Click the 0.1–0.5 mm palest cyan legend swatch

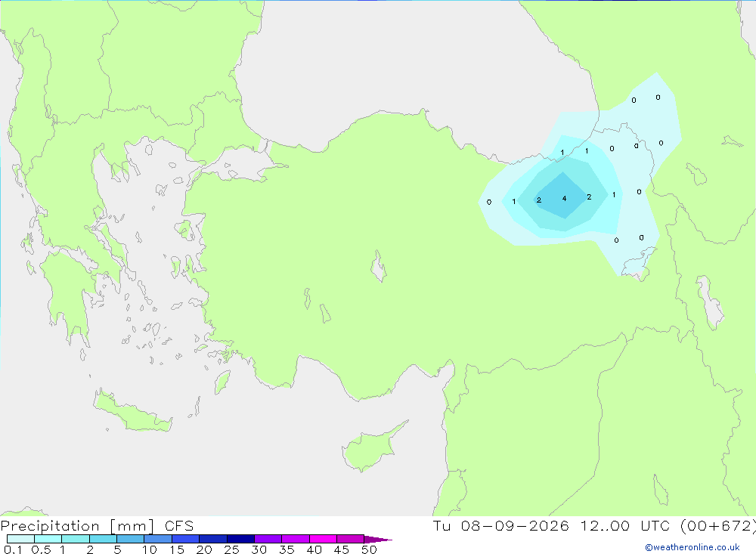[20, 539]
